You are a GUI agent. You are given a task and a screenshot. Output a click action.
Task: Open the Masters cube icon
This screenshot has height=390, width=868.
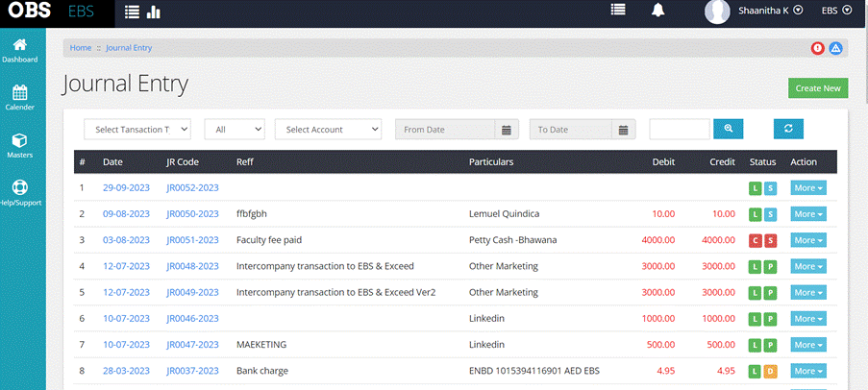click(20, 140)
